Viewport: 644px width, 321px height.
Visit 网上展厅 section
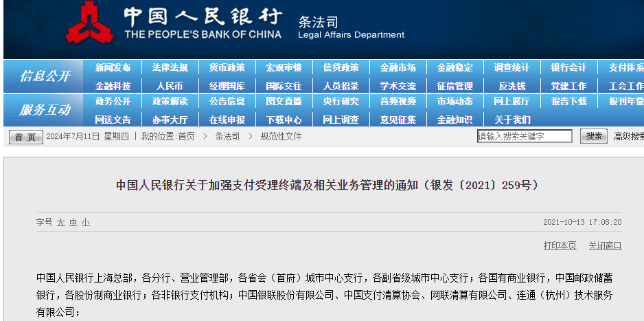point(511,101)
